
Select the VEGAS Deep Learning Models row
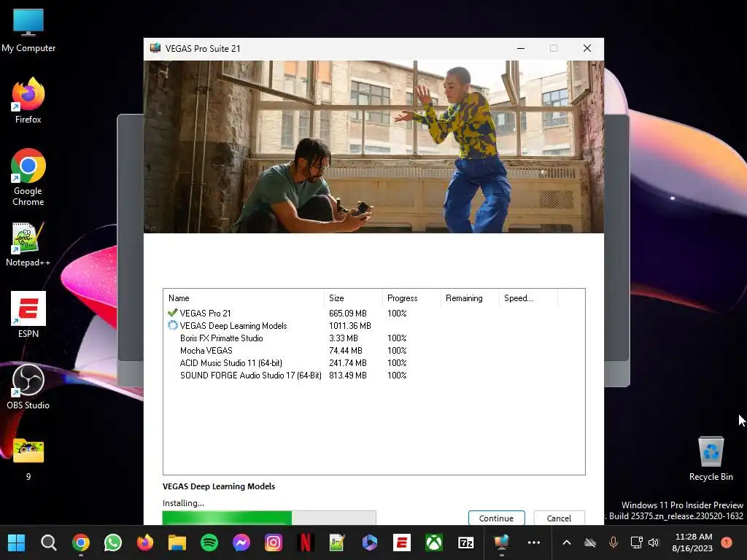[x=374, y=326]
